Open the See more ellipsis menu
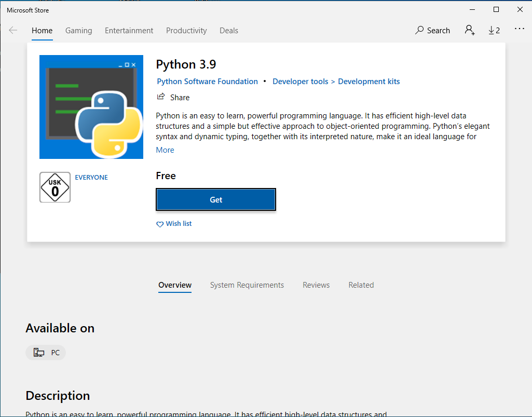 519,29
